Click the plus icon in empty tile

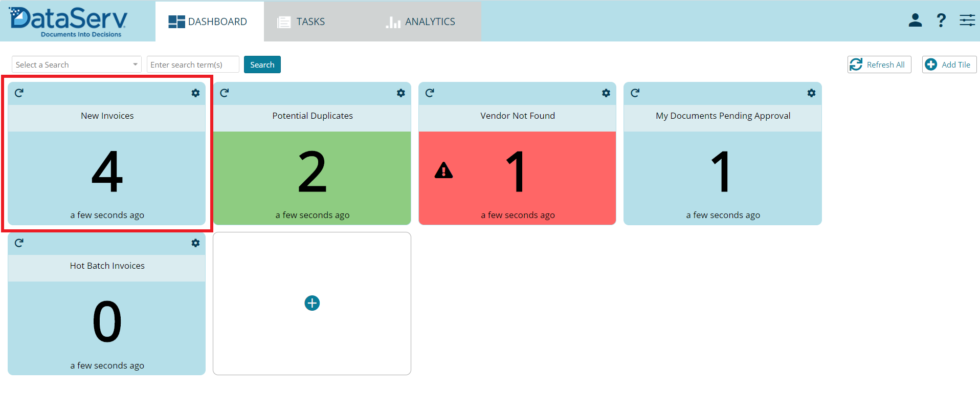point(312,303)
